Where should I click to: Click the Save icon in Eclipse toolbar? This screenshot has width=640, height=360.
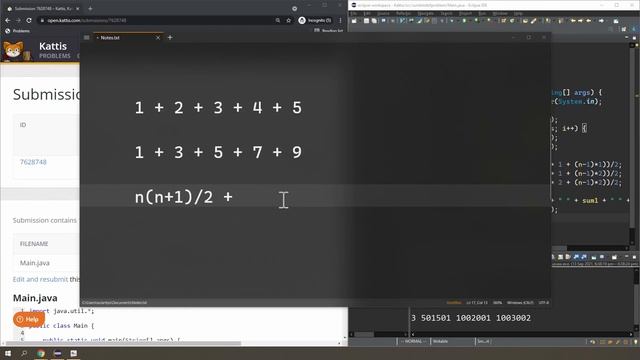tap(367, 20)
